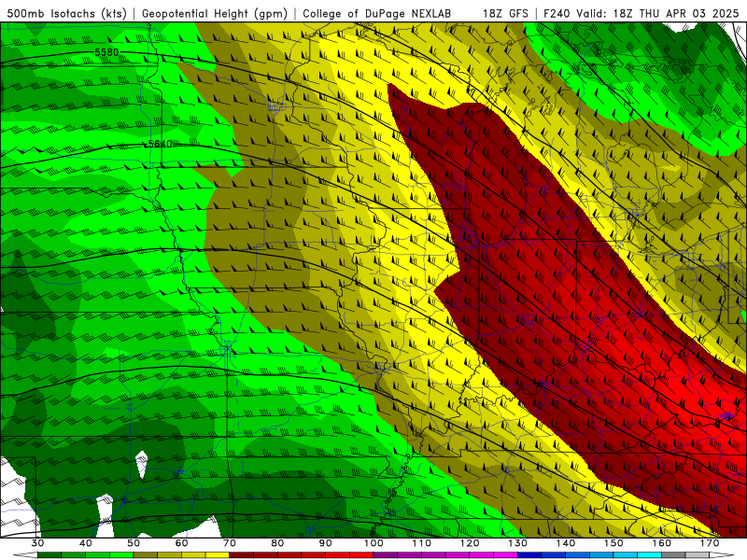
Task: Click the 60 value on the color scale
Action: point(181,543)
